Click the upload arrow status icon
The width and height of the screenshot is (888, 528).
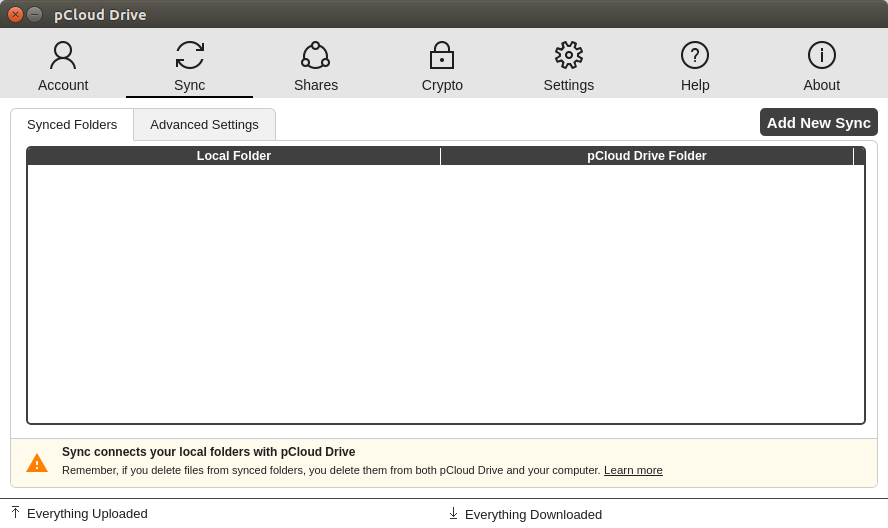point(15,513)
